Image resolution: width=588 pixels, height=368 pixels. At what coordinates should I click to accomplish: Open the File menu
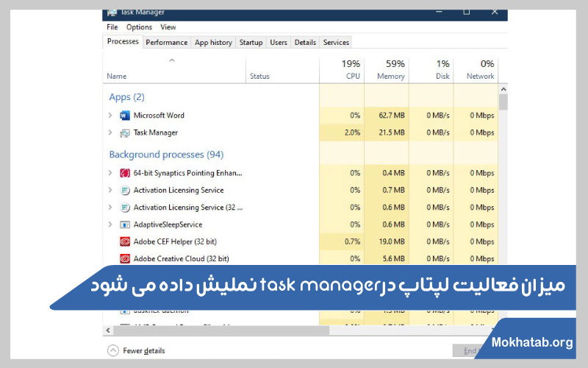112,27
